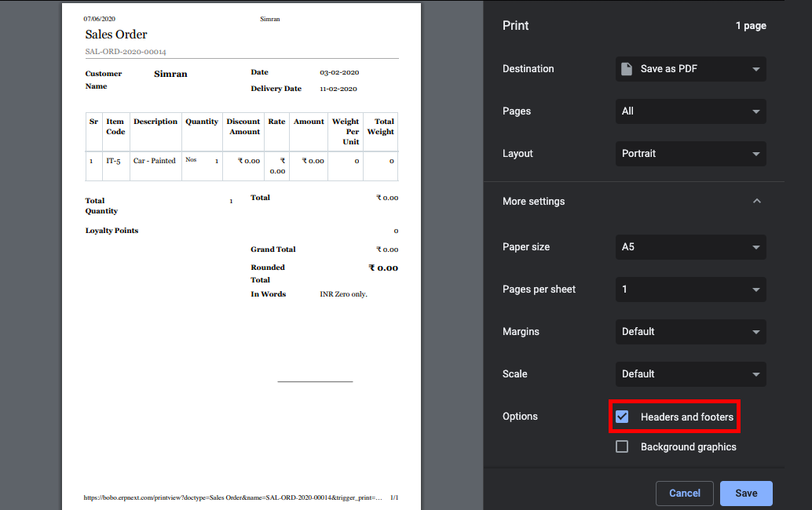812x510 pixels.
Task: Click the date 03-02-2020 in preview
Action: [339, 72]
